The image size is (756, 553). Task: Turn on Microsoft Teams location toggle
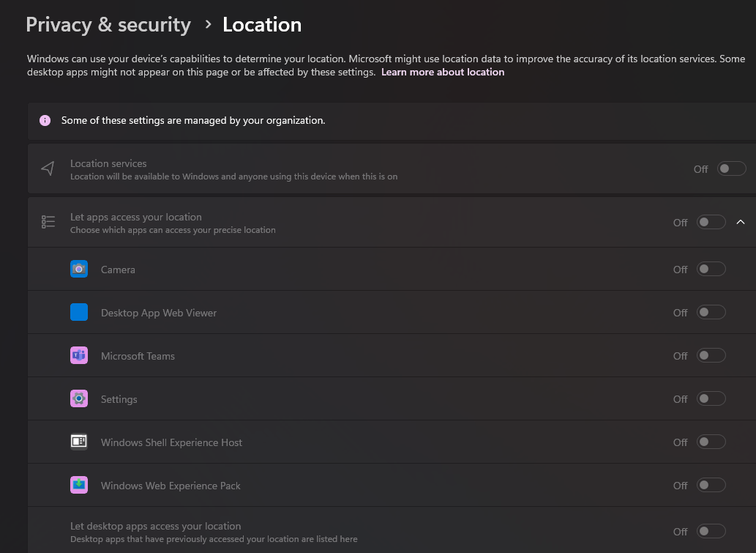711,355
